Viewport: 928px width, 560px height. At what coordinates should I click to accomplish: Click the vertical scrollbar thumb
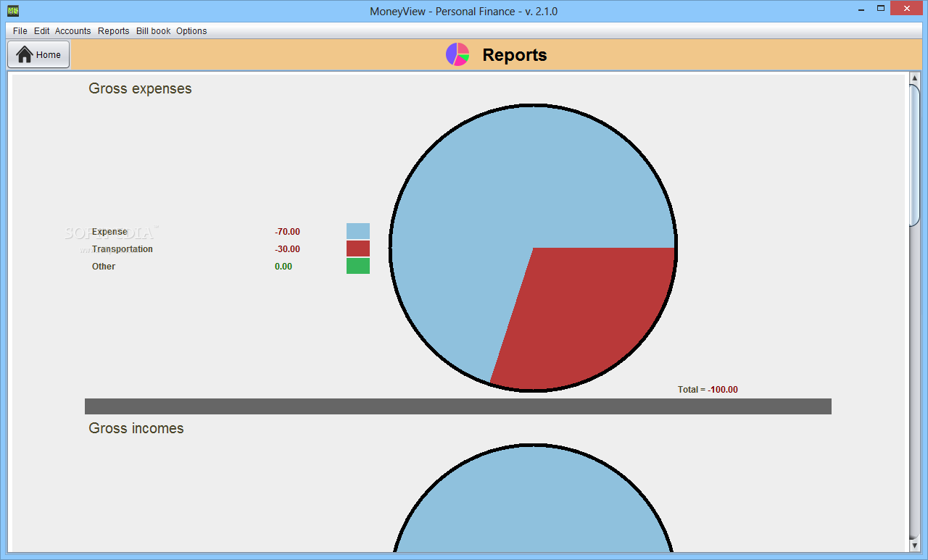[914, 156]
